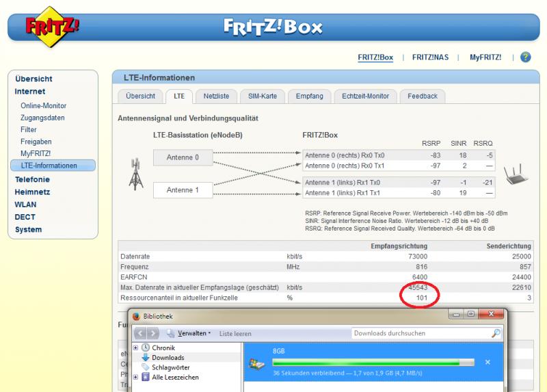Switch to the Empfang tab
This screenshot has width=547, height=392.
[x=310, y=96]
